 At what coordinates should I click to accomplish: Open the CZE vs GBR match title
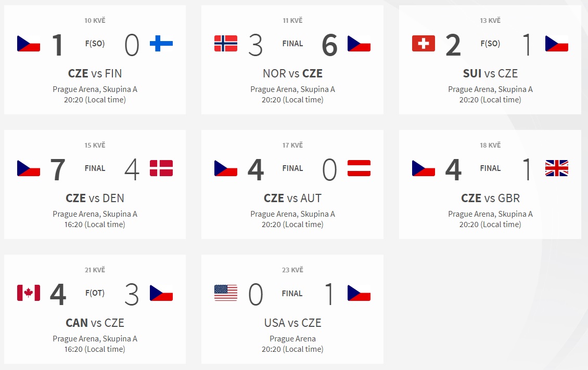[490, 198]
